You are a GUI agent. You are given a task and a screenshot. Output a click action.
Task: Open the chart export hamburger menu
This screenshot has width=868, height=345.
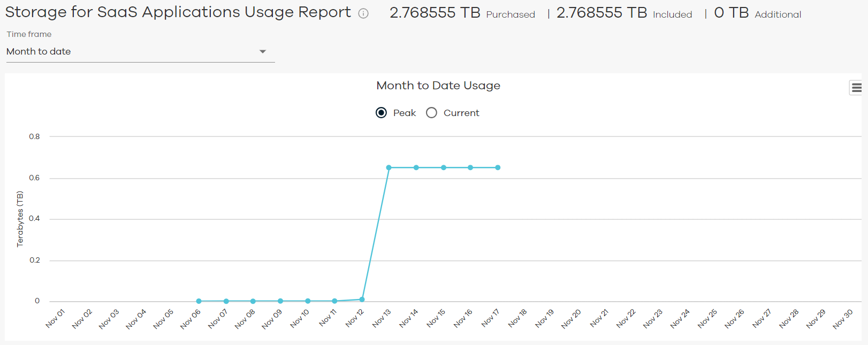[857, 87]
